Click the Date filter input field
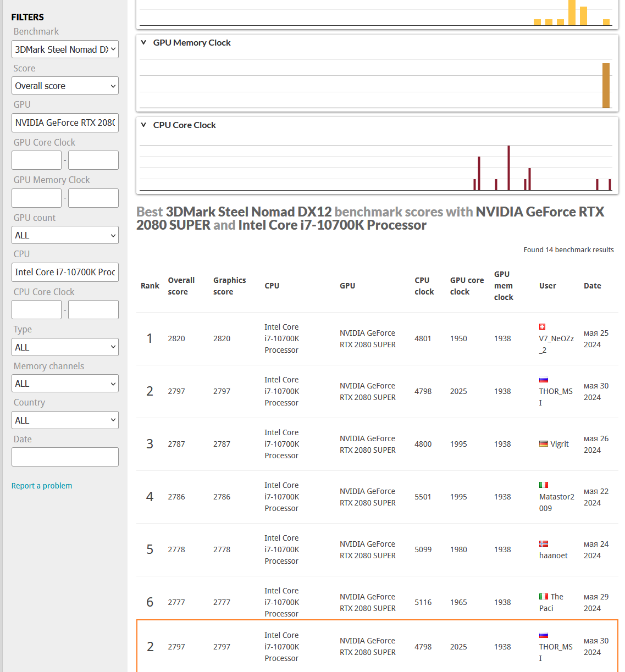625x672 pixels. pos(65,457)
